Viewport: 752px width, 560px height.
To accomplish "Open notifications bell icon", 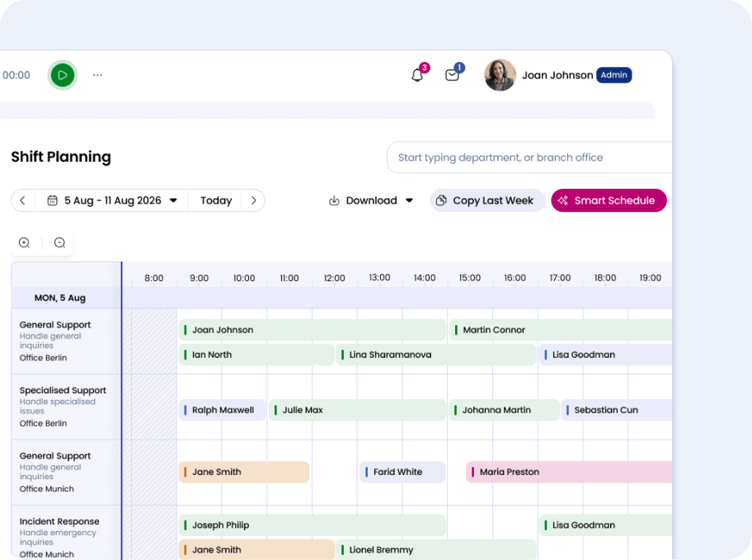I will point(417,75).
